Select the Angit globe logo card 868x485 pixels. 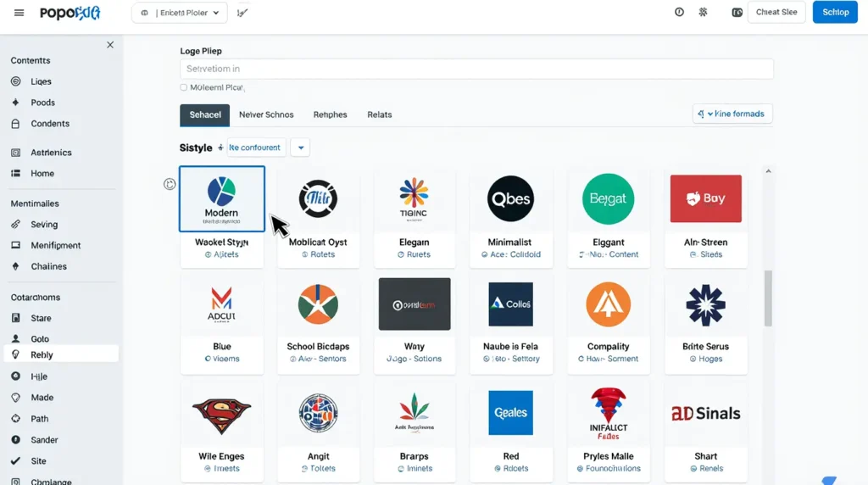318,431
